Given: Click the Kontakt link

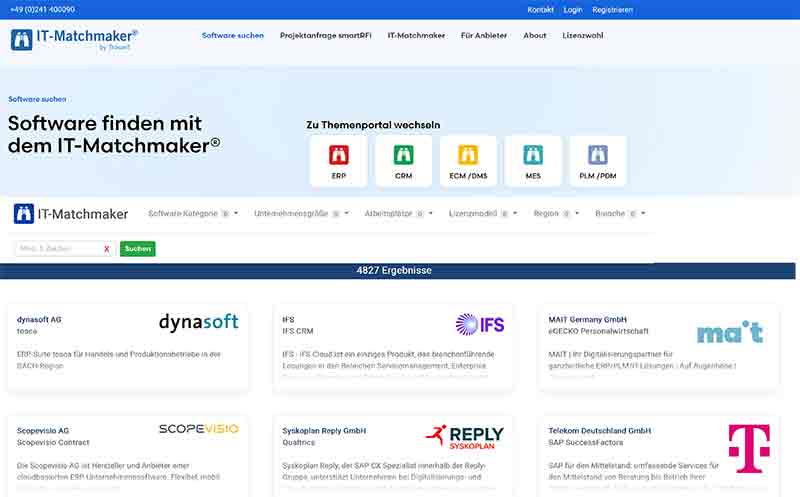Looking at the screenshot, I should click(540, 10).
